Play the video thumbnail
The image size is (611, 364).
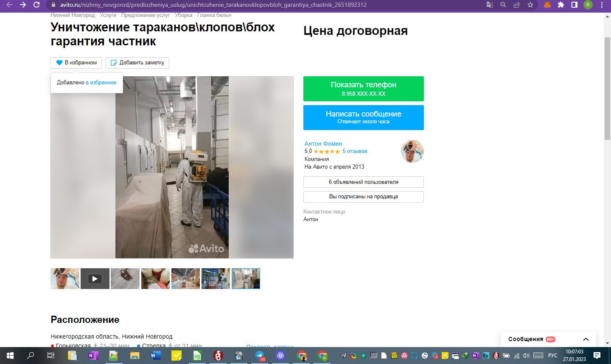point(95,278)
